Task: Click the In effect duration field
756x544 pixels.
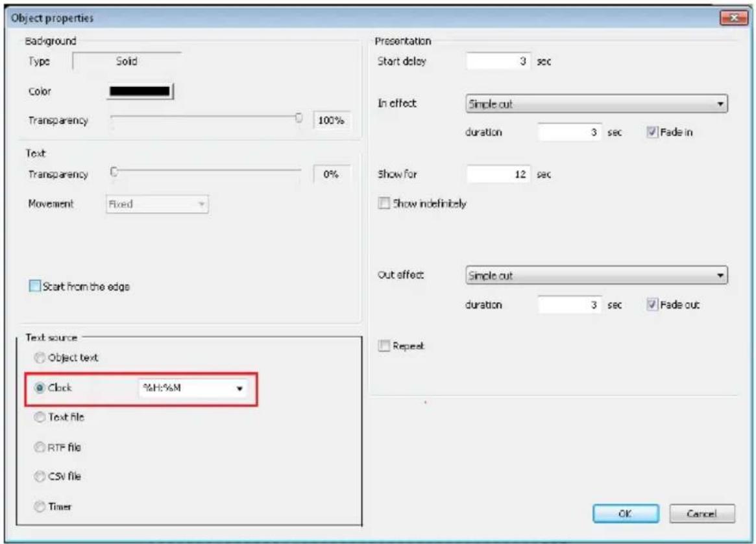Action: [x=569, y=132]
